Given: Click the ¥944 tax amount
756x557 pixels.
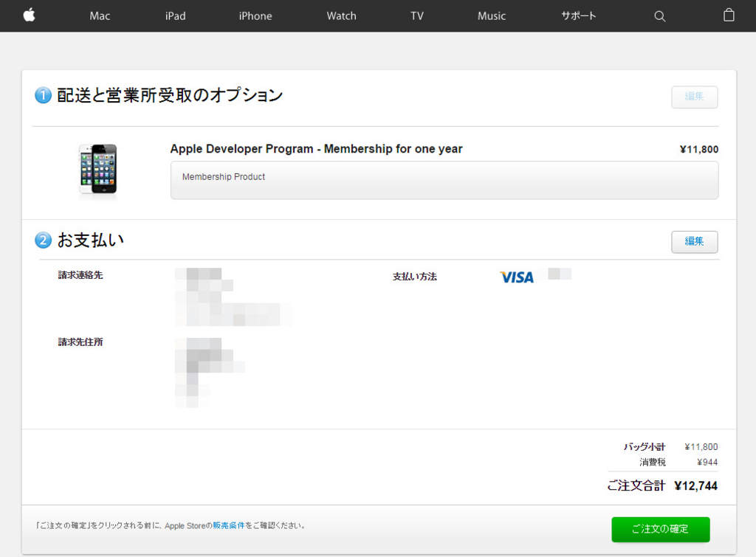Looking at the screenshot, I should (707, 462).
